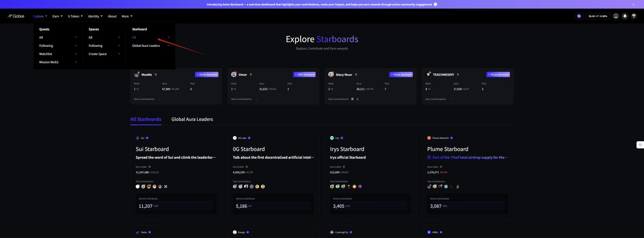Open Stacy Muur's avatar

[331, 75]
